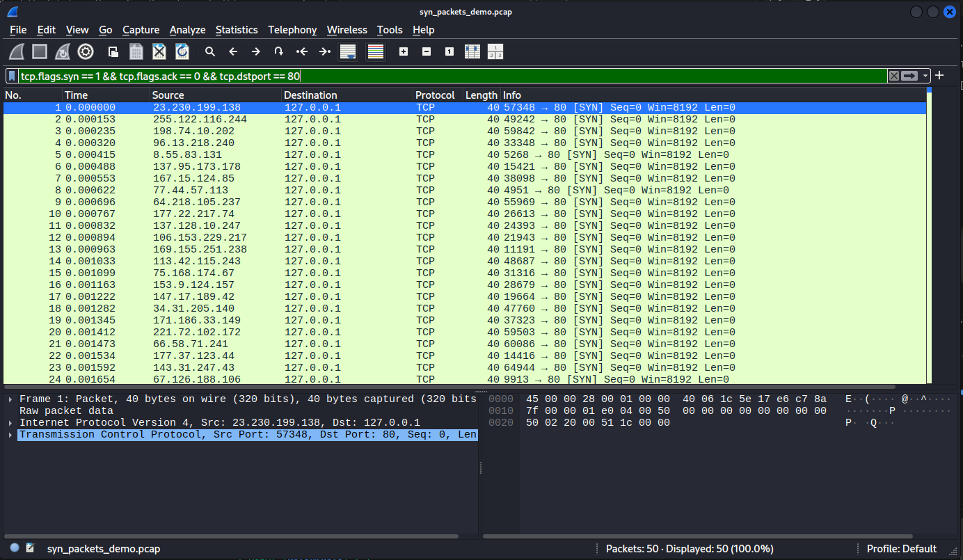Clear the display filter expression

coord(893,76)
